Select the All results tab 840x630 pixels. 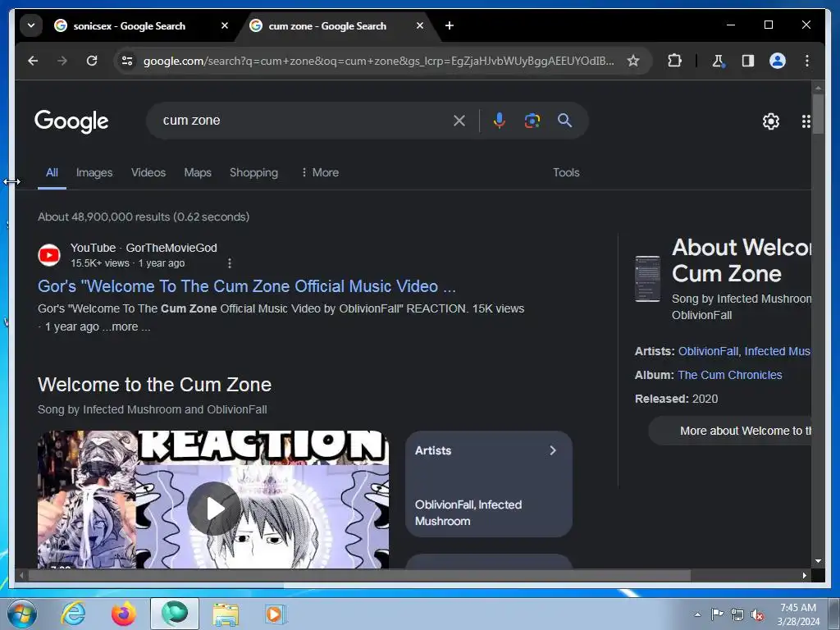point(52,172)
